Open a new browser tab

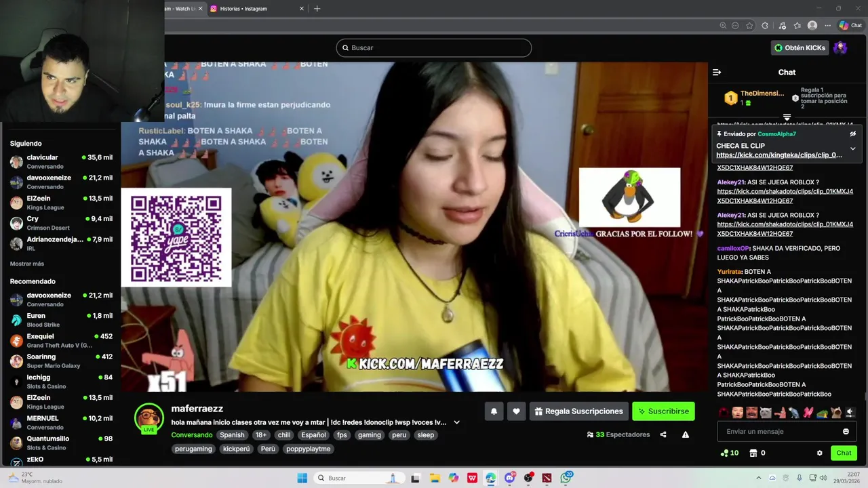click(317, 9)
